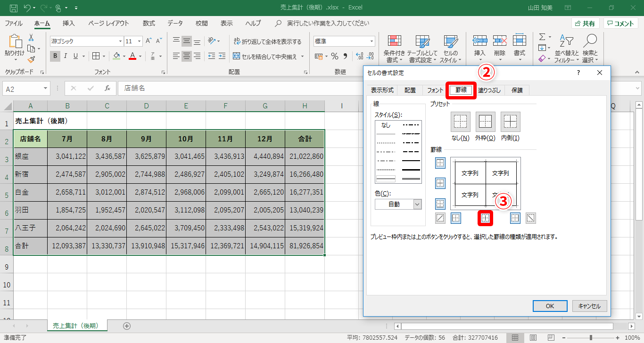This screenshot has width=644, height=343.
Task: Open the 標準 number format dropdown
Action: click(371, 41)
